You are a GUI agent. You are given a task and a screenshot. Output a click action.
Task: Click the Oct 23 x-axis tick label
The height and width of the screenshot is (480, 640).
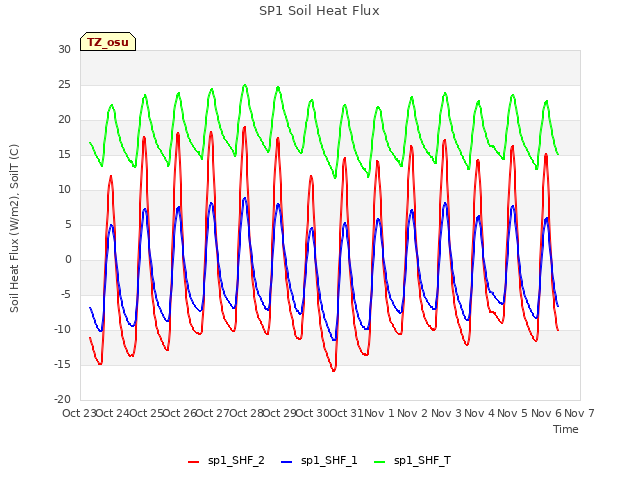point(79,413)
